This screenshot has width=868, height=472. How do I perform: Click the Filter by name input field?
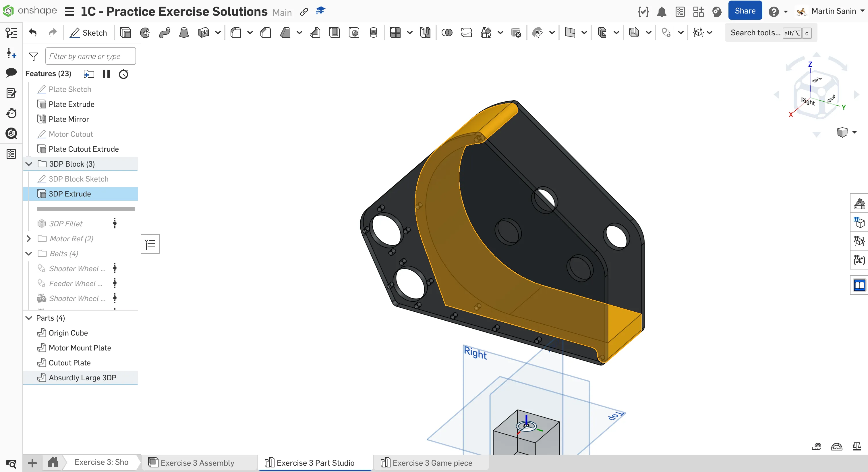tap(90, 56)
